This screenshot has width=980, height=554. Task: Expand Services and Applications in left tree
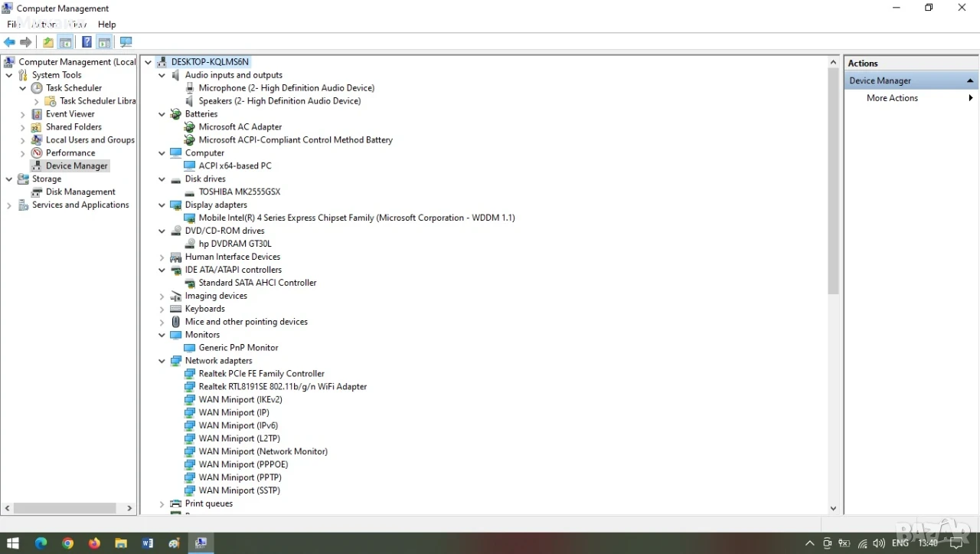click(x=9, y=205)
